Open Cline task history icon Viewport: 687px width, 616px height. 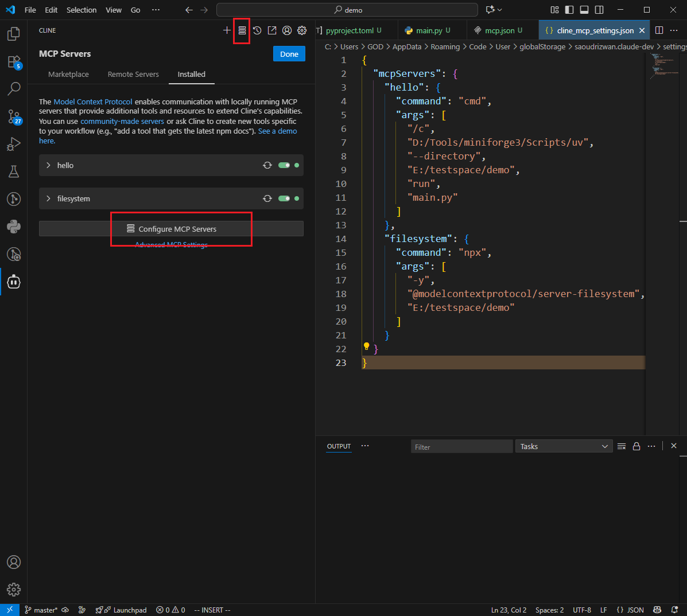pos(257,30)
